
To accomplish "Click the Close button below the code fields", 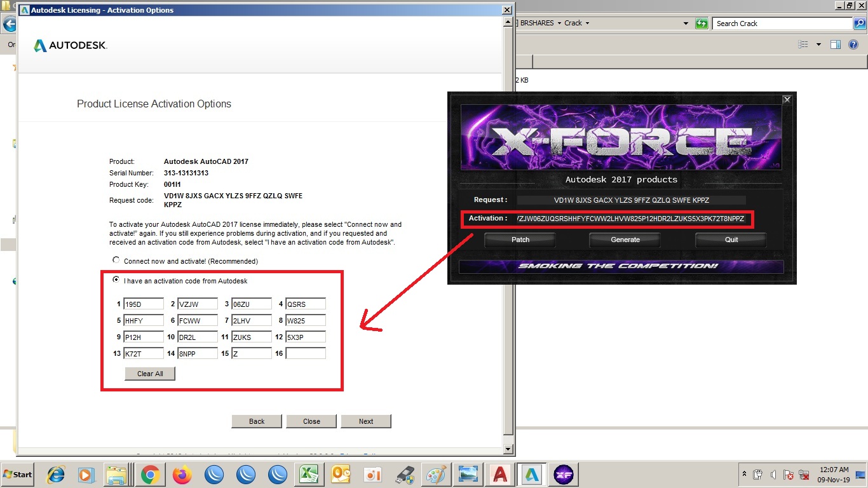I will [x=311, y=421].
